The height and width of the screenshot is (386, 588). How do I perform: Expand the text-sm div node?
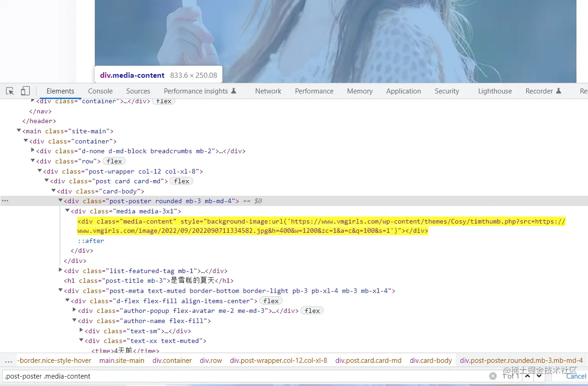[x=81, y=331]
